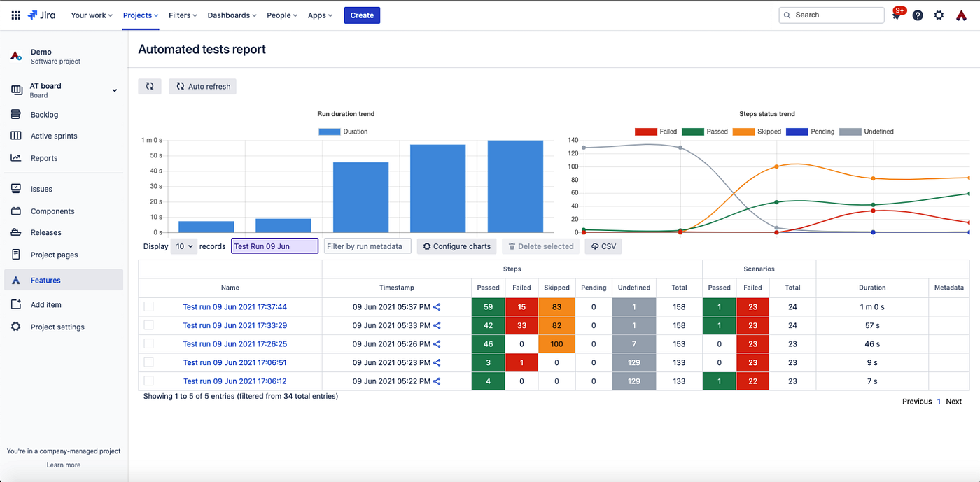Viewport: 980px width, 482px height.
Task: Open the People menu
Action: [281, 15]
